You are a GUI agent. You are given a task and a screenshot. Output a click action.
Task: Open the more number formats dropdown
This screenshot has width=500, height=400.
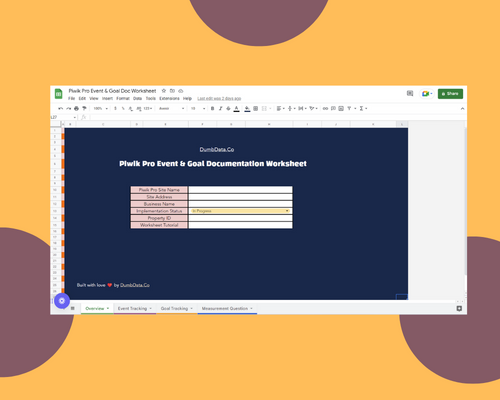[x=148, y=108]
